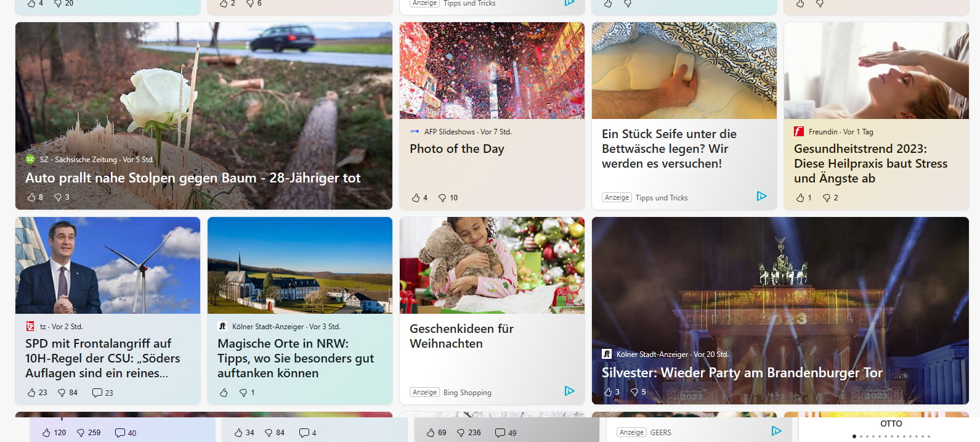Select first carousel dot below OTTO
Viewport: 980px width, 442px height.
tap(854, 436)
